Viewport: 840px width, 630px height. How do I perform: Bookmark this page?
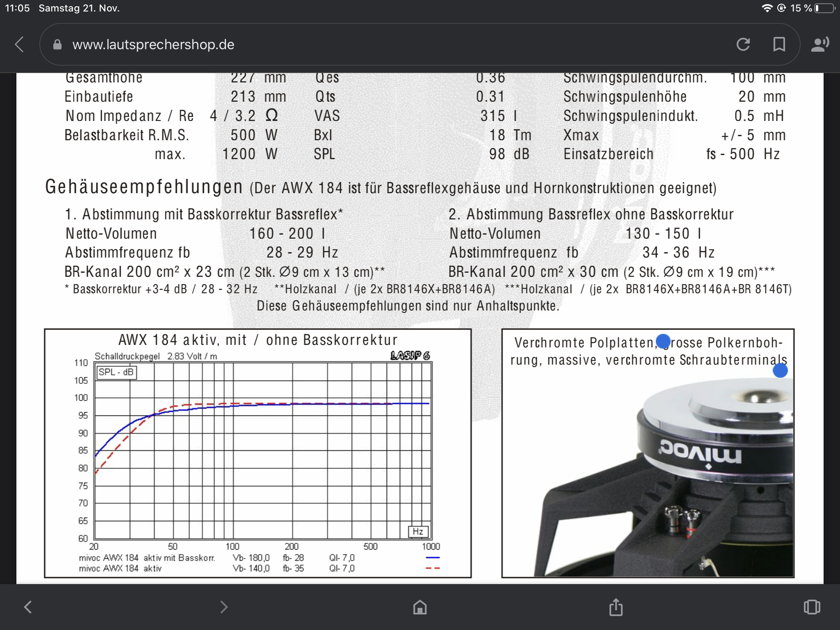[779, 44]
